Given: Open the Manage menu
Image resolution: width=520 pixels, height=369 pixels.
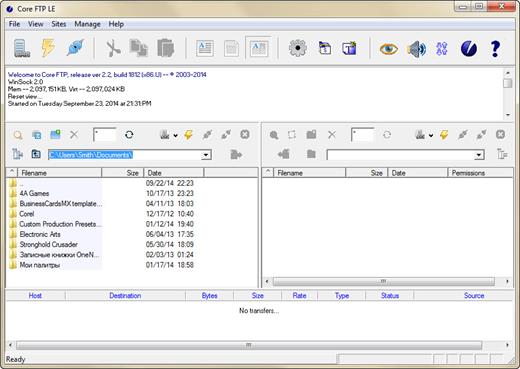Looking at the screenshot, I should tap(87, 24).
